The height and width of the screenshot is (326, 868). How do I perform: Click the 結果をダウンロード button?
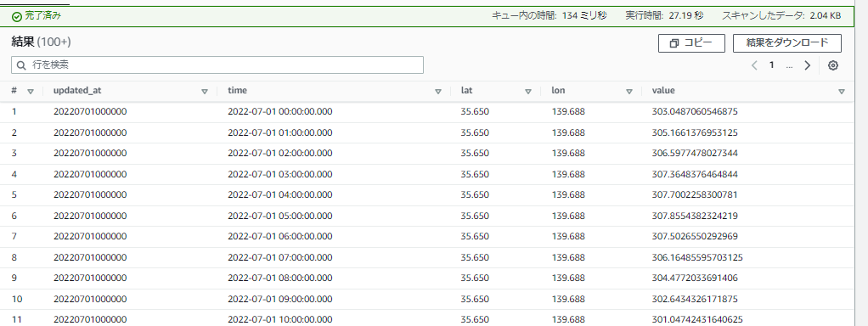click(787, 43)
